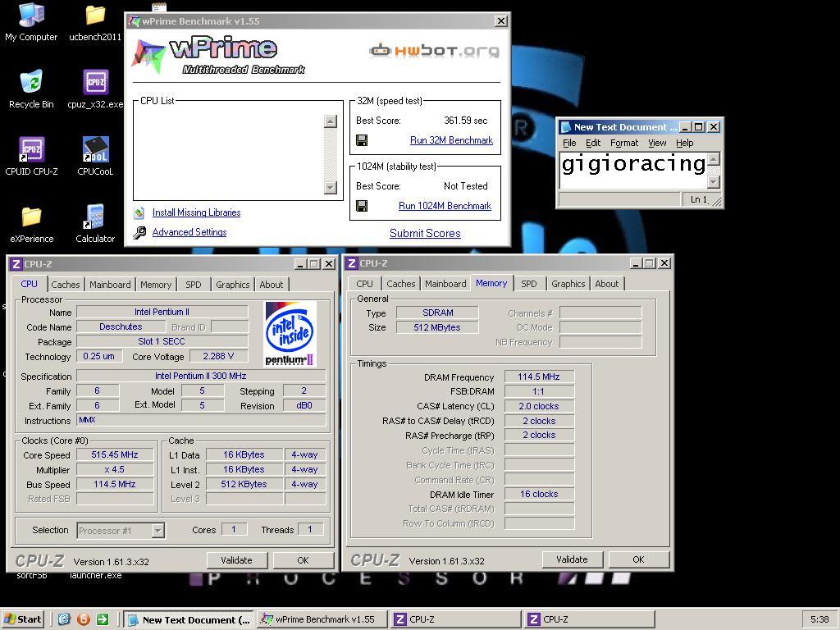Switch to Memory tab in left CPU-Z window
The height and width of the screenshot is (630, 840).
point(156,285)
